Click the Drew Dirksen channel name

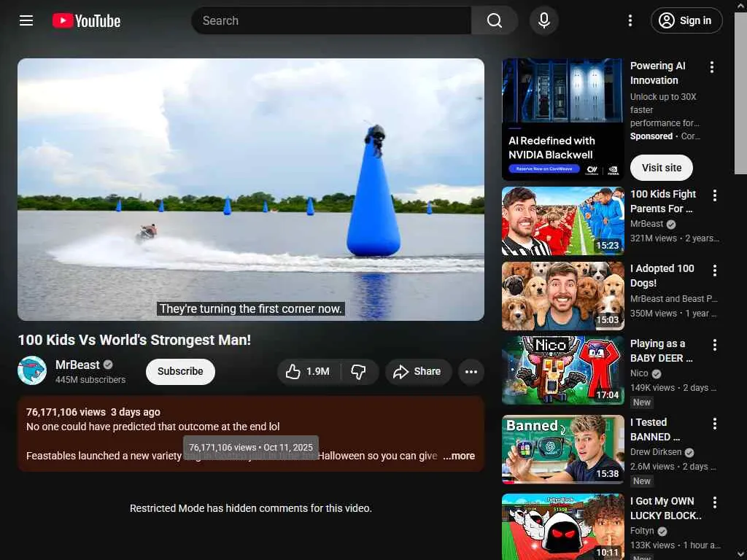pyautogui.click(x=656, y=452)
